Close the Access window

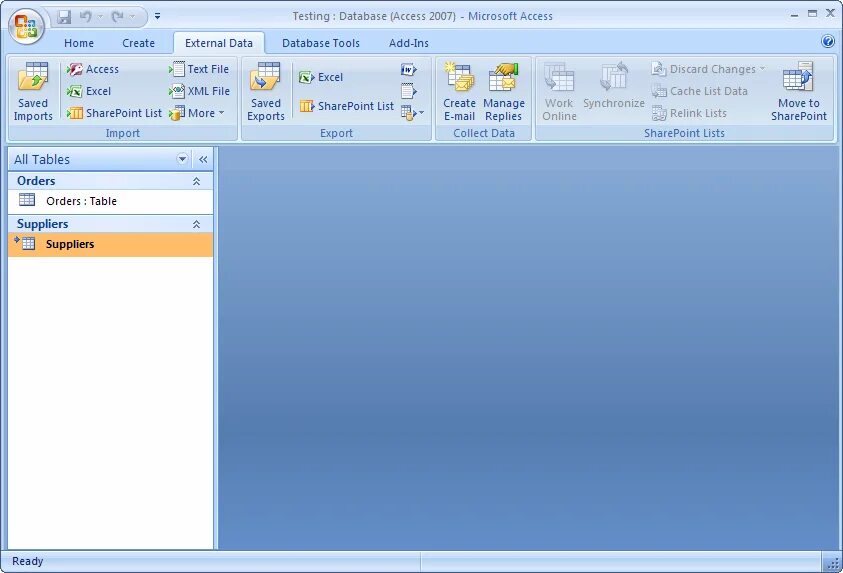pyautogui.click(x=830, y=13)
